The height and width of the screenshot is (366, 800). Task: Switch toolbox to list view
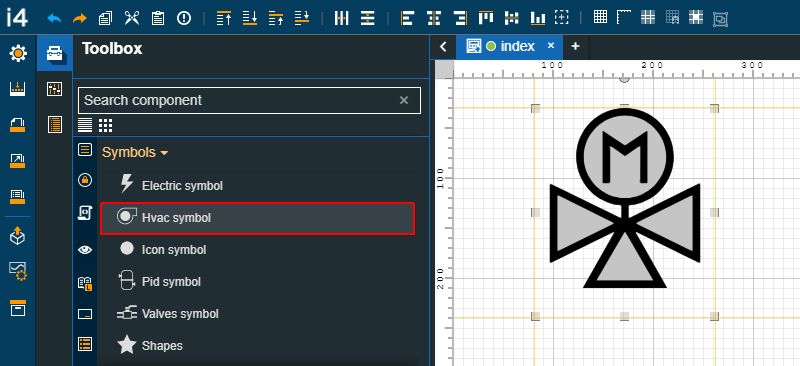pos(85,125)
